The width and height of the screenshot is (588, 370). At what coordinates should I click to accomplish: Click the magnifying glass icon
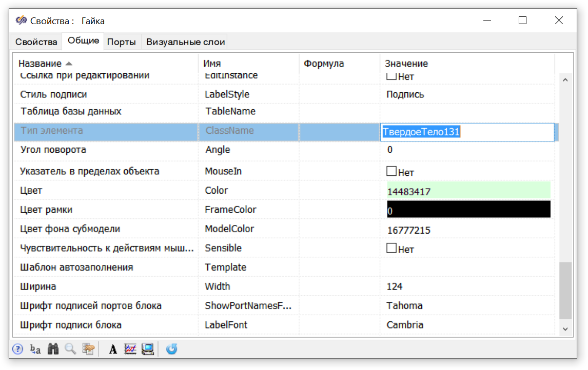coord(70,349)
